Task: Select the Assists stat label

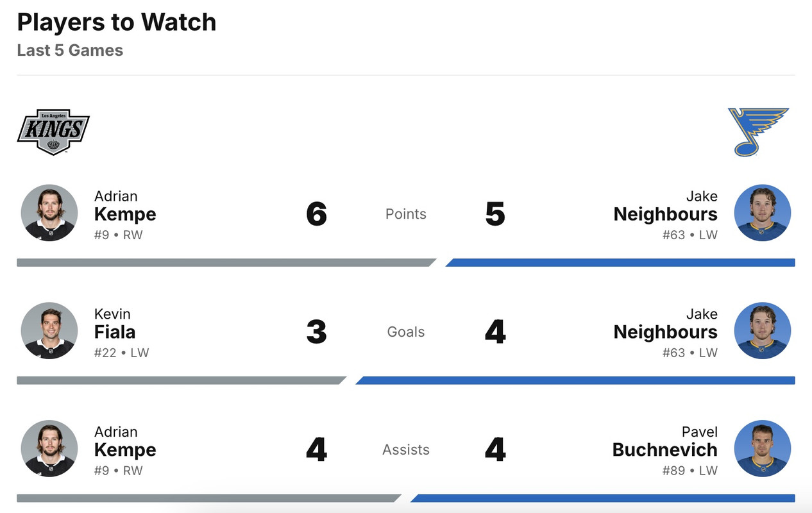Action: 405,450
